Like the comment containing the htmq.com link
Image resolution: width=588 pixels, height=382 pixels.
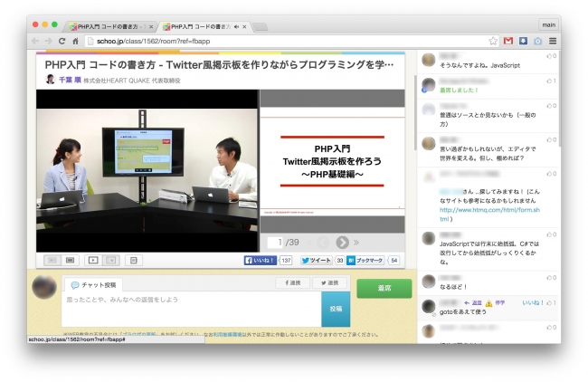551,174
